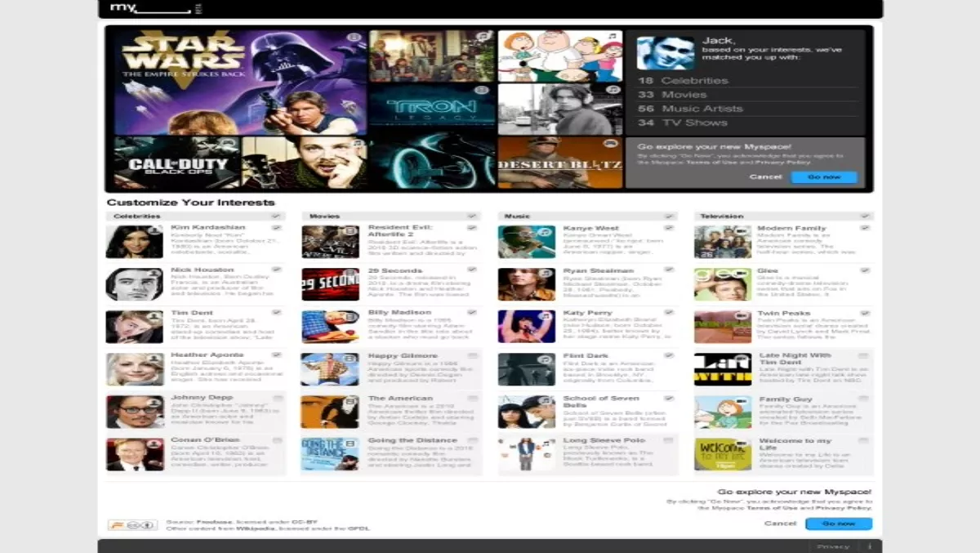Toggle the Television select-all checkbox
Screen dimensions: 980x553
865,216
